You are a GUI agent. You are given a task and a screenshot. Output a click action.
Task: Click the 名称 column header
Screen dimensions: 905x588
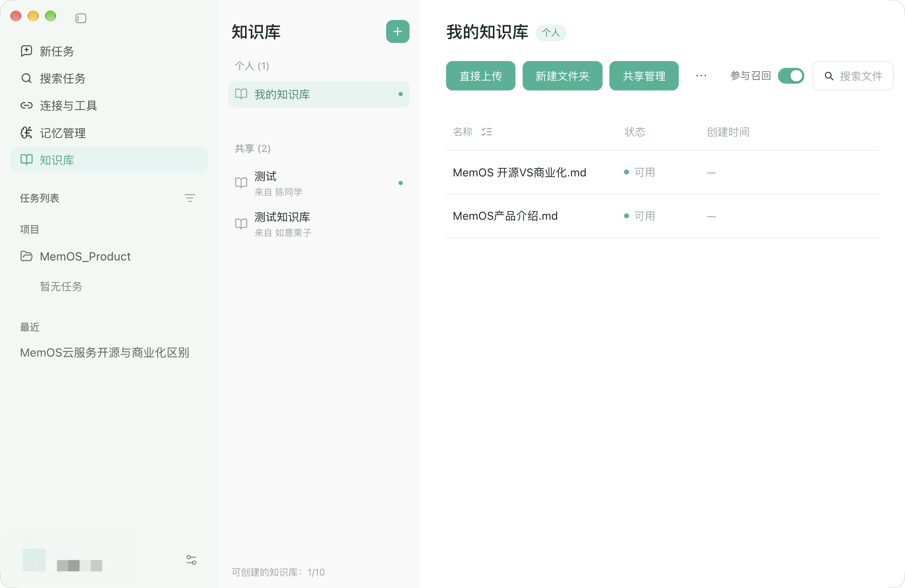[463, 132]
